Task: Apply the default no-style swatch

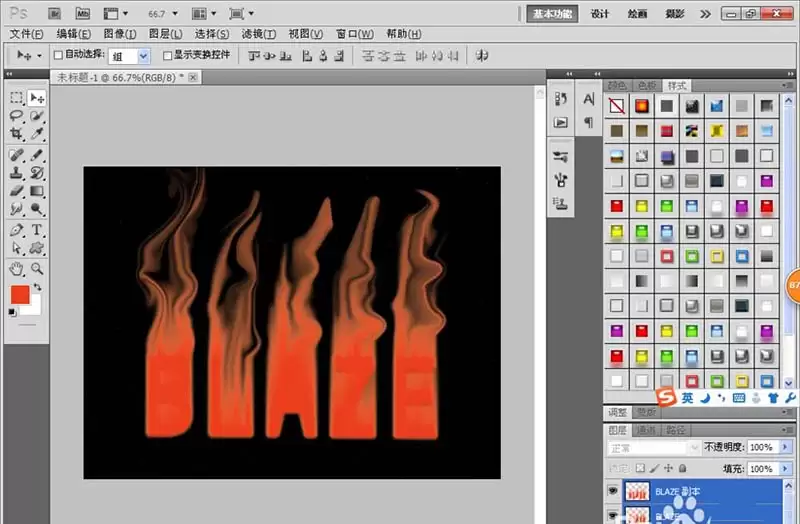Action: pyautogui.click(x=616, y=106)
